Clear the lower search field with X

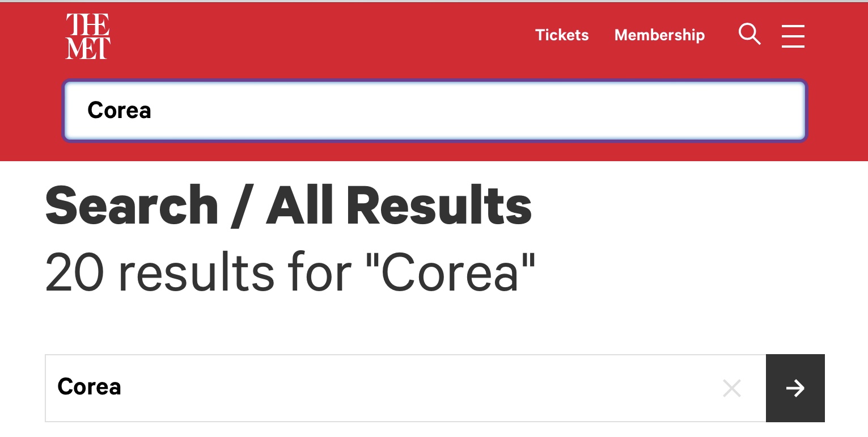point(732,389)
